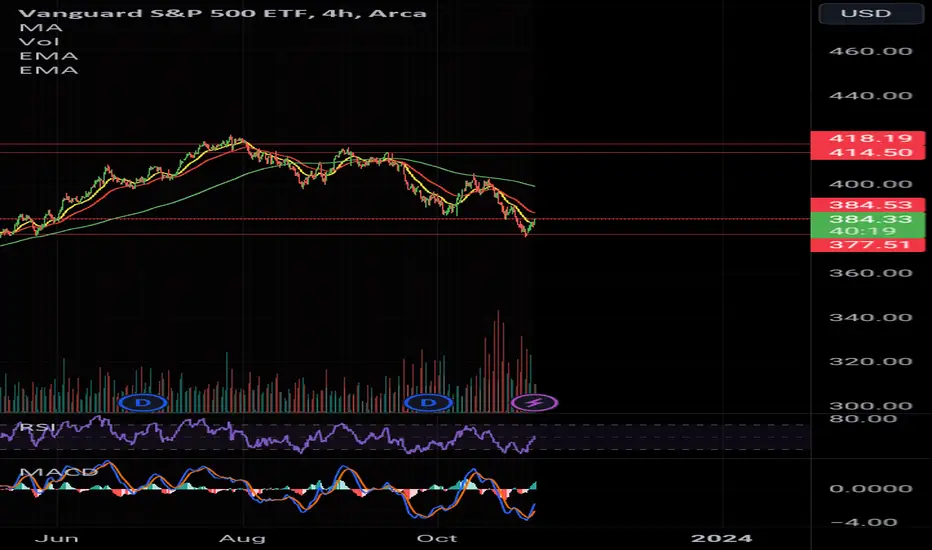932x550 pixels.
Task: Click the MACD indicator label
Action: click(58, 473)
